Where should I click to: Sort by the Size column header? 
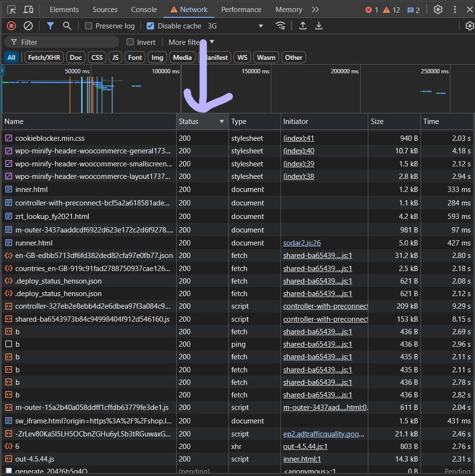click(394, 122)
